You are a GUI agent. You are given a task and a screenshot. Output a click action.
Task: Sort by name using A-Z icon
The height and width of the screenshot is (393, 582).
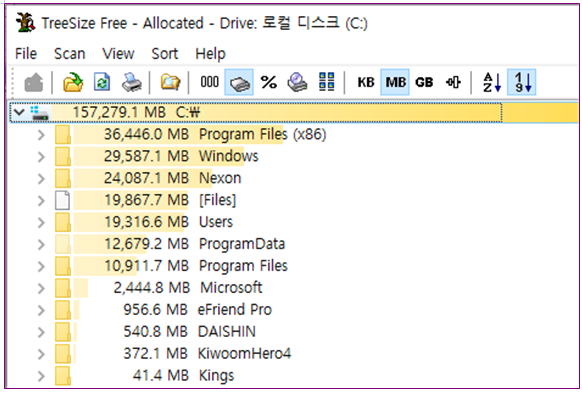[492, 82]
